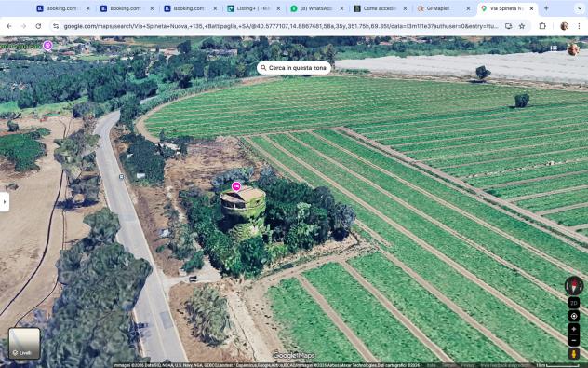
Task: Expand the collapsed side panel arrow
Action: click(x=5, y=201)
